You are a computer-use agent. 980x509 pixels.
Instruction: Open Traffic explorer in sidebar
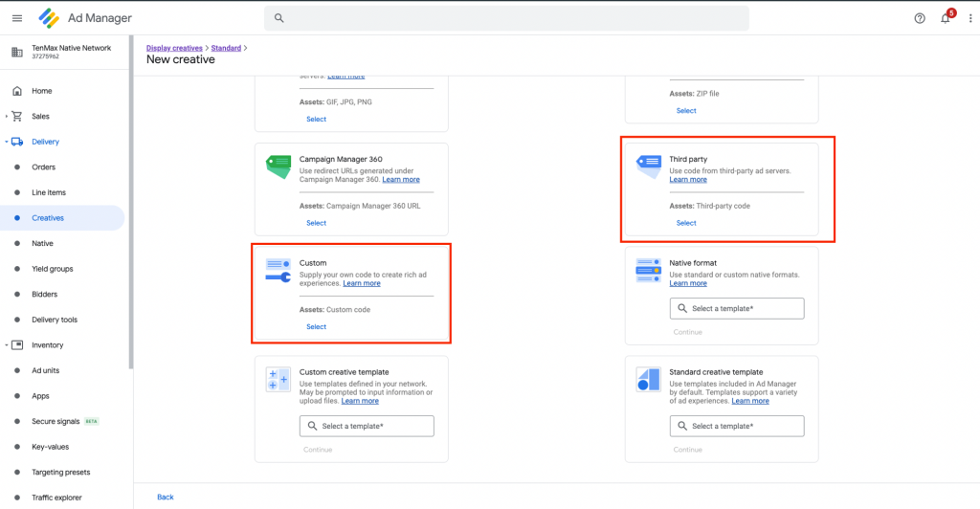[x=56, y=498]
